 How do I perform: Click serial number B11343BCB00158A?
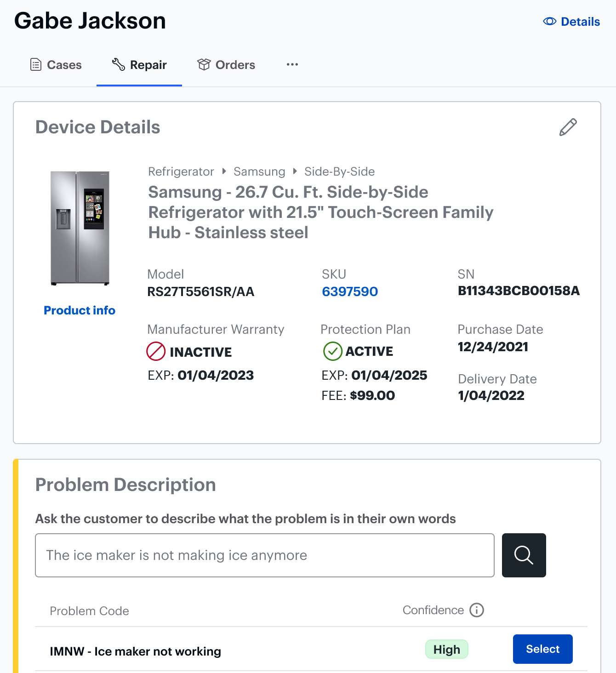(519, 291)
